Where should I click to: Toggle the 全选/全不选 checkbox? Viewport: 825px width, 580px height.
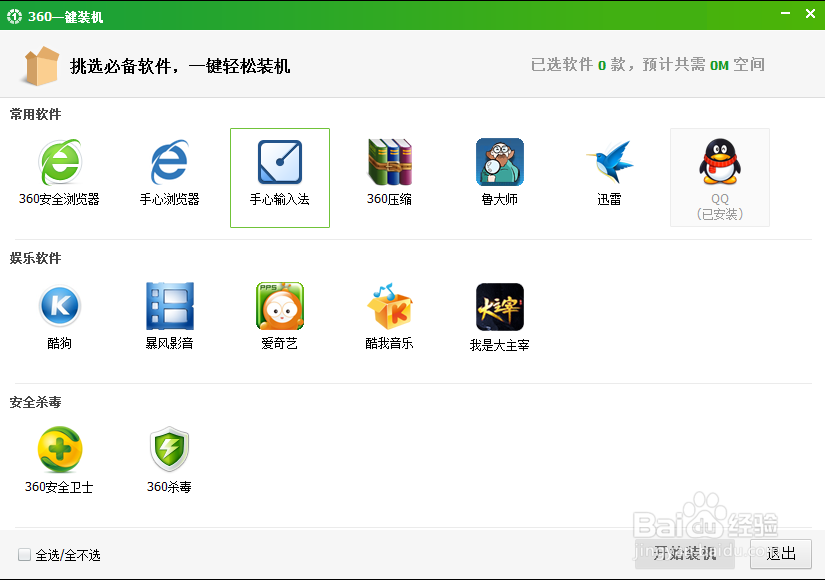(x=24, y=555)
